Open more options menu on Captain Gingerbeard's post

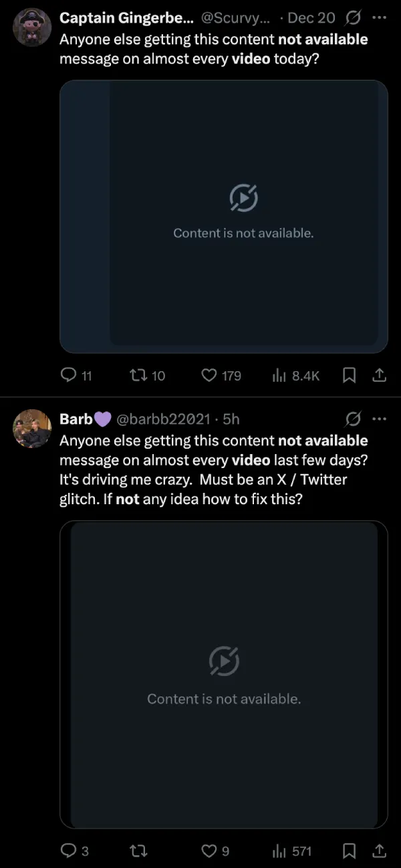tap(379, 18)
